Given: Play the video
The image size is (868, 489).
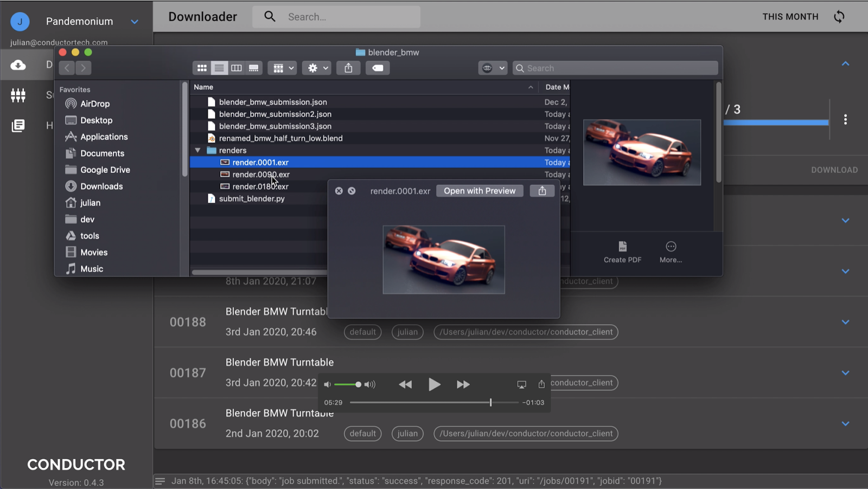Looking at the screenshot, I should 434,384.
